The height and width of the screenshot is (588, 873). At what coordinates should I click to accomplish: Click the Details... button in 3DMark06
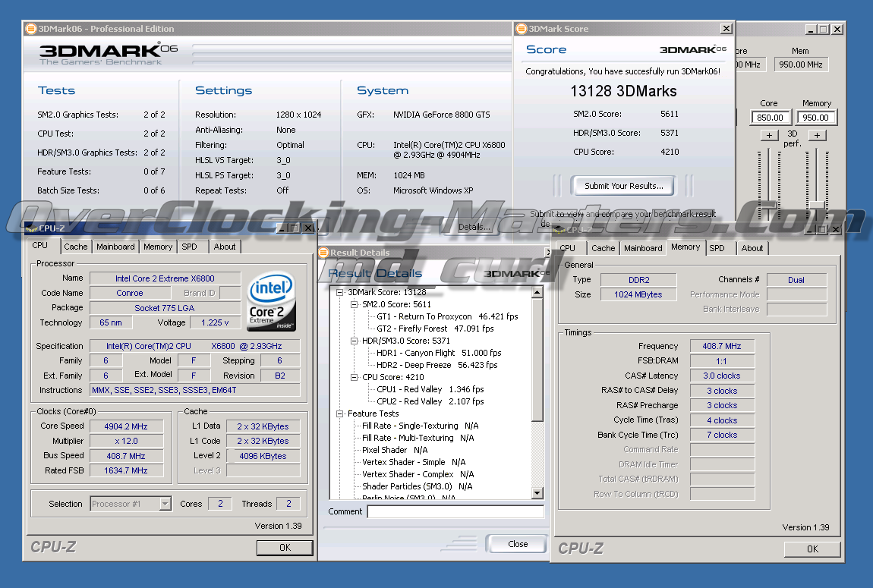474,227
